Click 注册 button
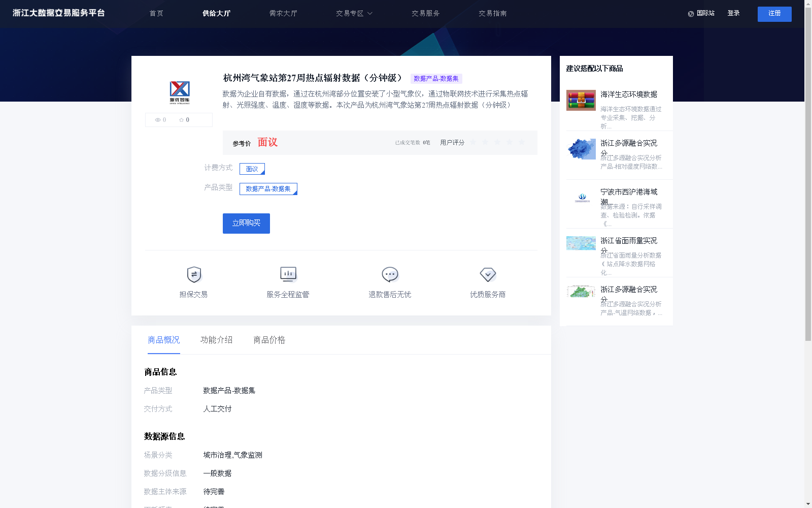Image resolution: width=812 pixels, height=508 pixels. (774, 14)
